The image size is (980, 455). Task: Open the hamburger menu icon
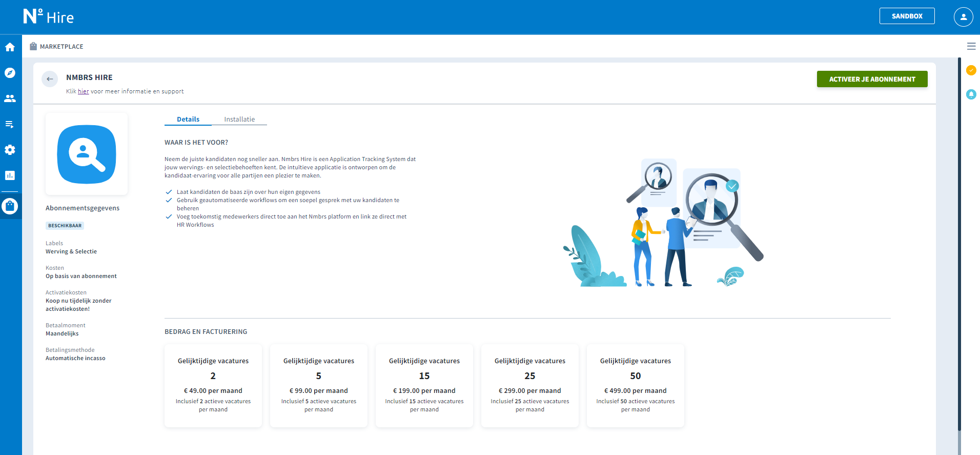coord(971,46)
